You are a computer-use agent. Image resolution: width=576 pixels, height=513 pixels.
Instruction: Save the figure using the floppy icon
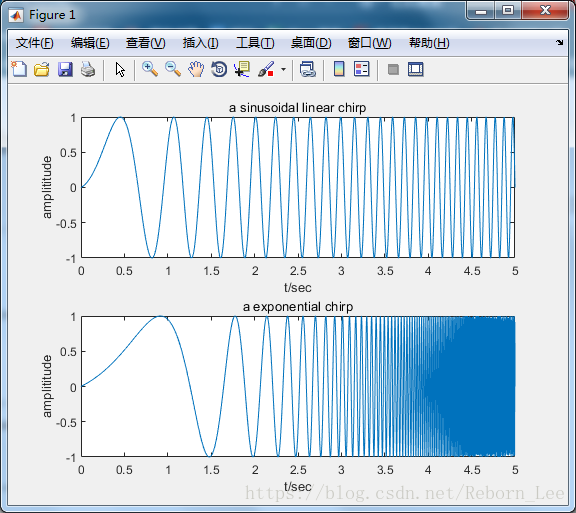[x=65, y=69]
